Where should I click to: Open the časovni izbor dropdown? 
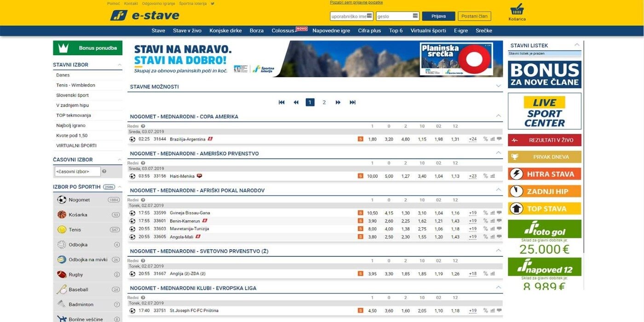pyautogui.click(x=77, y=172)
